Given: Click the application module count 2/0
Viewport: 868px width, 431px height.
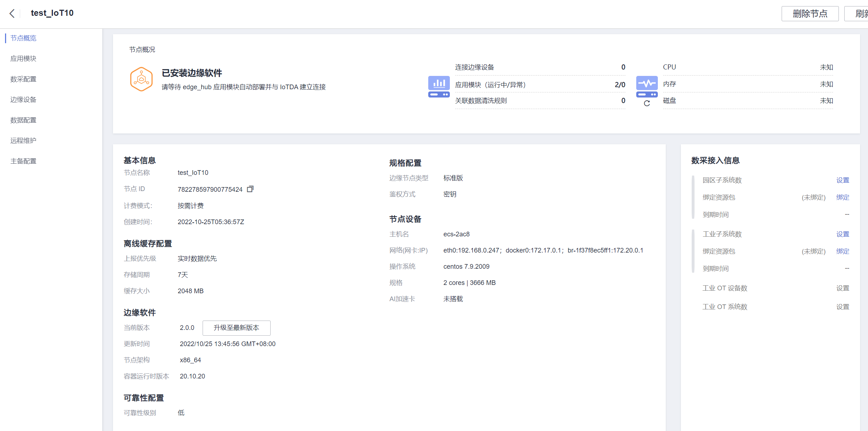Looking at the screenshot, I should pos(620,85).
